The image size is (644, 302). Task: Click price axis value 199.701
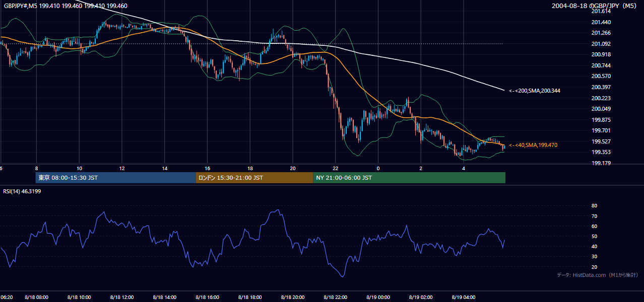pos(601,130)
